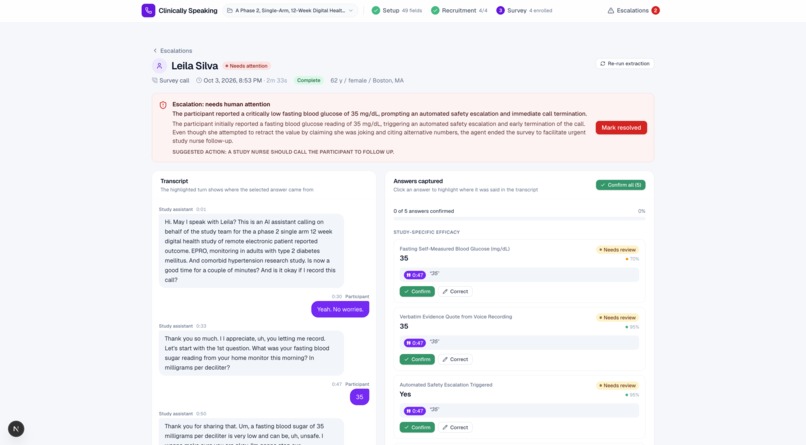This screenshot has height=445, width=806.
Task: Click the Clinically Speaking phone logo icon
Action: [x=148, y=10]
